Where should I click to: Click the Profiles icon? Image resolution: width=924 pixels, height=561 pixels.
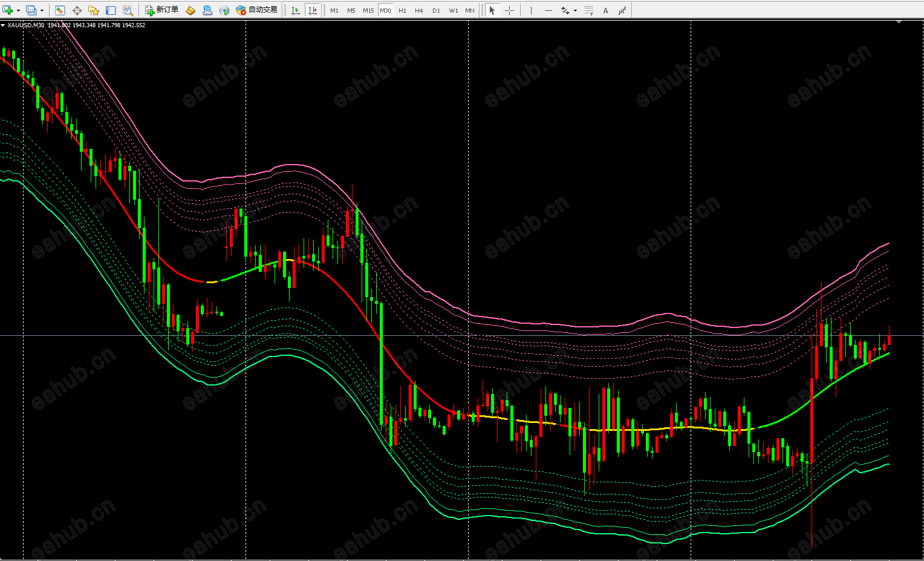31,10
